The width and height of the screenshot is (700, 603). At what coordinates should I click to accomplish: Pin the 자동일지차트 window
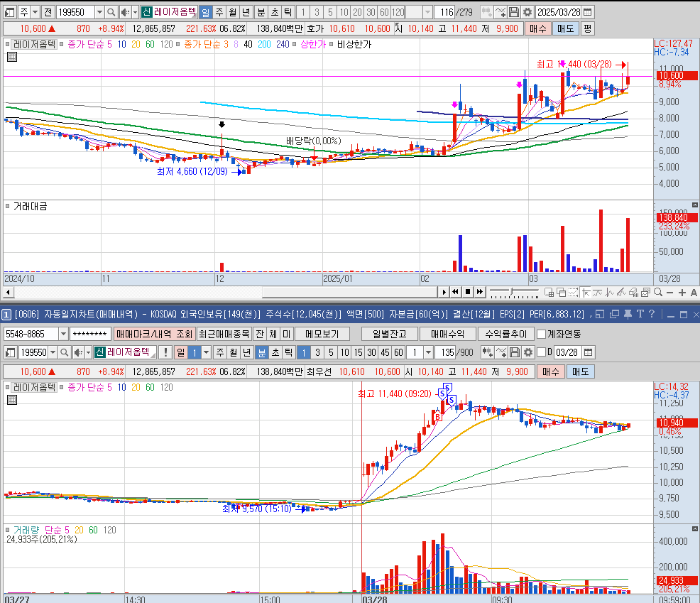628,315
